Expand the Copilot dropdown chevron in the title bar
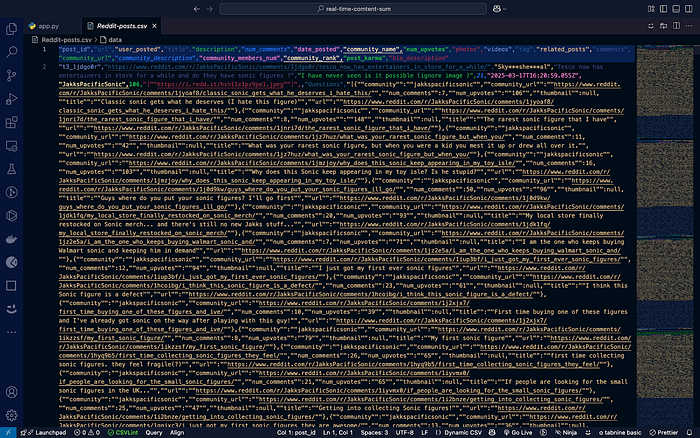Image resolution: width=700 pixels, height=438 pixels. click(505, 9)
